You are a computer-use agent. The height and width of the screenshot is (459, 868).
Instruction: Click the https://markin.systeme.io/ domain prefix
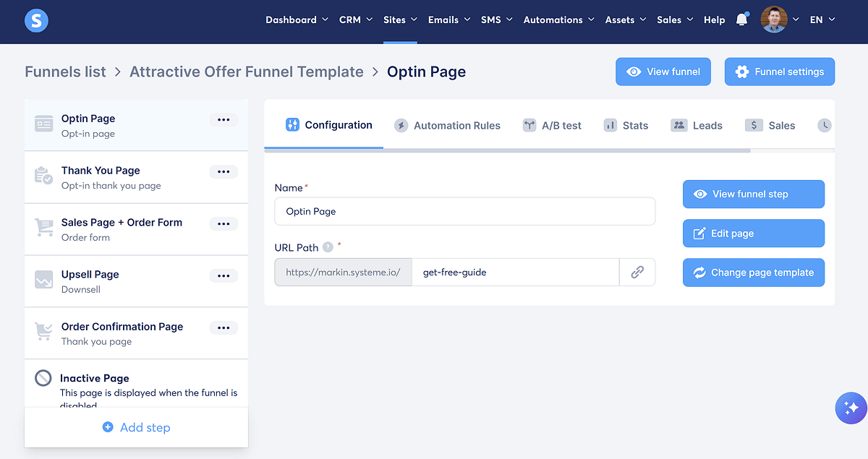[344, 273]
